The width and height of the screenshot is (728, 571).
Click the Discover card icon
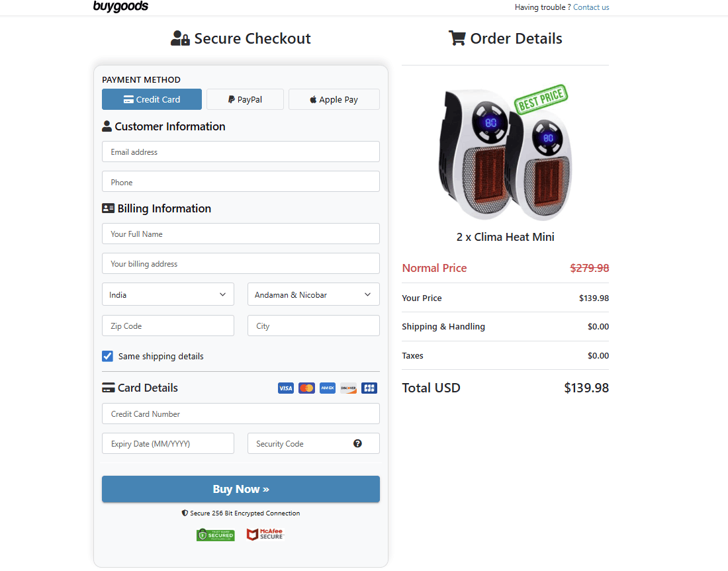(348, 388)
